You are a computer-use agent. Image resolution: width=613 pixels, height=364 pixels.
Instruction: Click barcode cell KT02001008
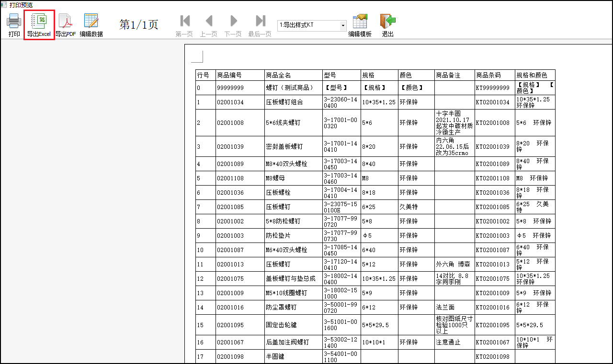(x=495, y=123)
